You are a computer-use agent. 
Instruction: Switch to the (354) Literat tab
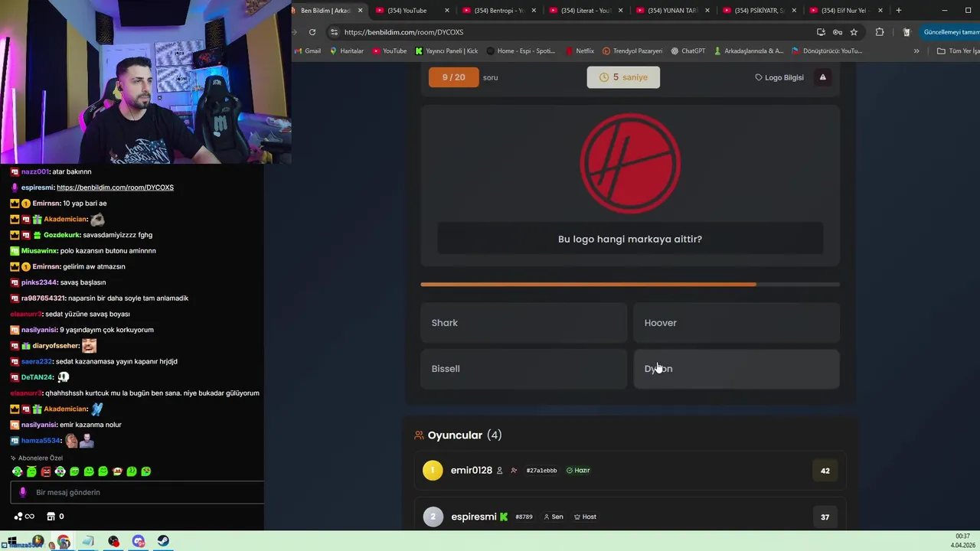[x=585, y=10]
